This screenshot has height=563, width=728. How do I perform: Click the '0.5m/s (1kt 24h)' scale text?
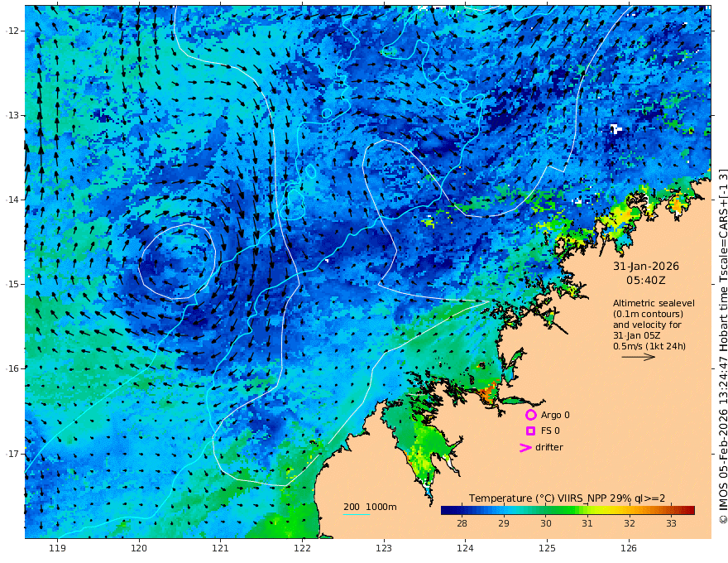click(x=649, y=347)
